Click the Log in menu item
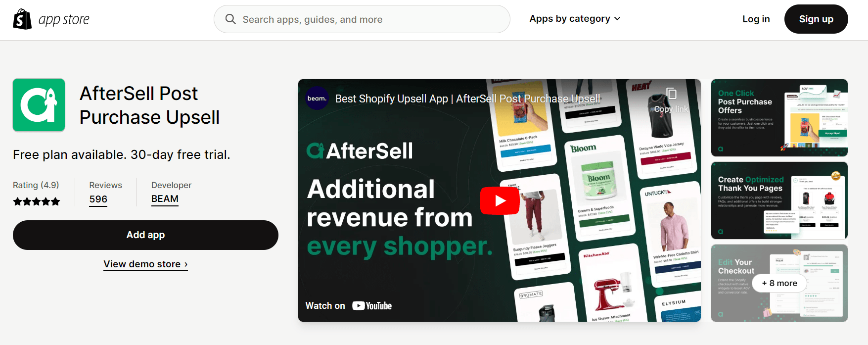The image size is (868, 345). (x=756, y=19)
